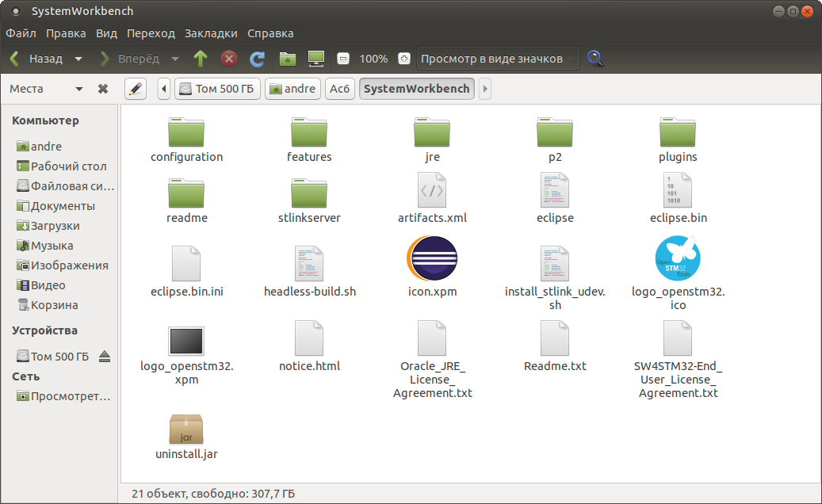Go to andre in the path bar
The height and width of the screenshot is (504, 822).
click(x=292, y=89)
